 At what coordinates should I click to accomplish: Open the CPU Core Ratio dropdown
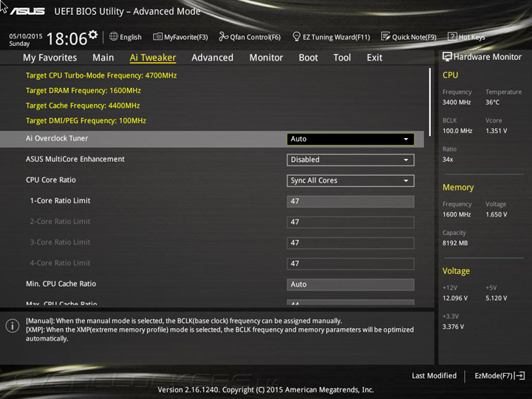coord(350,180)
